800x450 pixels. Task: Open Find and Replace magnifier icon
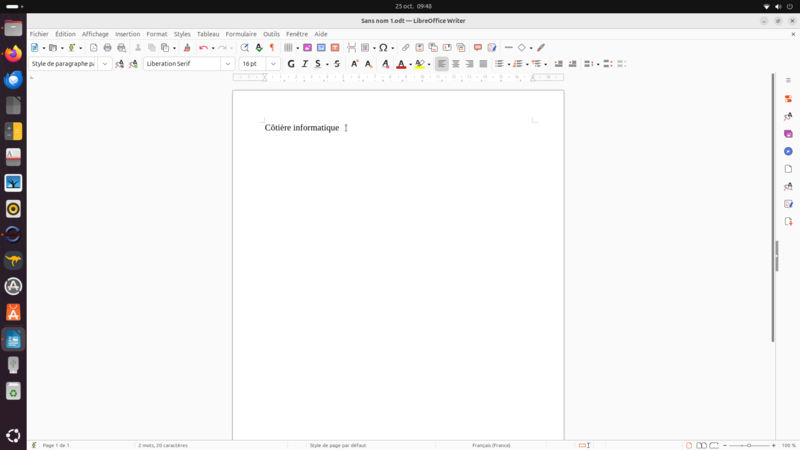tap(245, 47)
